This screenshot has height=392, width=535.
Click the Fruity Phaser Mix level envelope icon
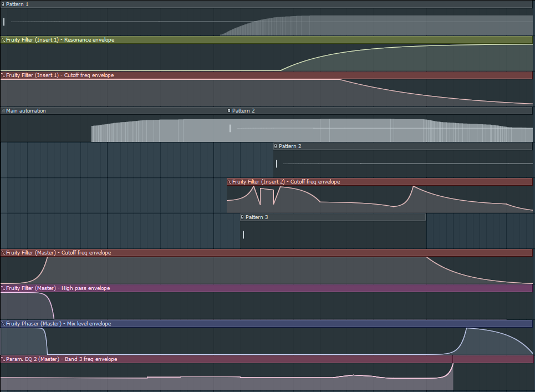click(3, 324)
